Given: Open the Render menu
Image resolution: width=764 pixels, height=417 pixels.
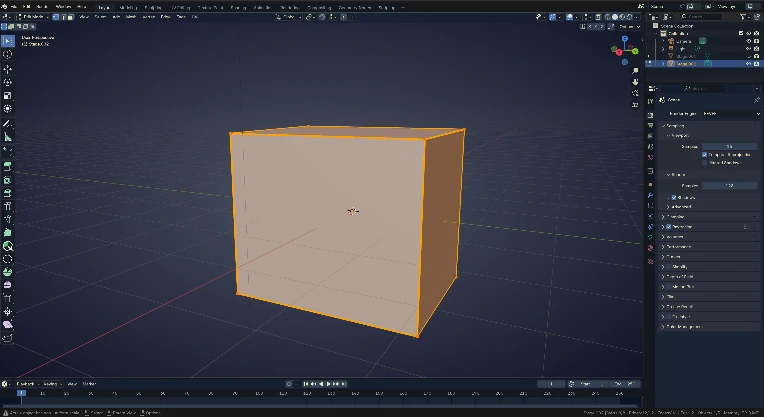Looking at the screenshot, I should 42,7.
